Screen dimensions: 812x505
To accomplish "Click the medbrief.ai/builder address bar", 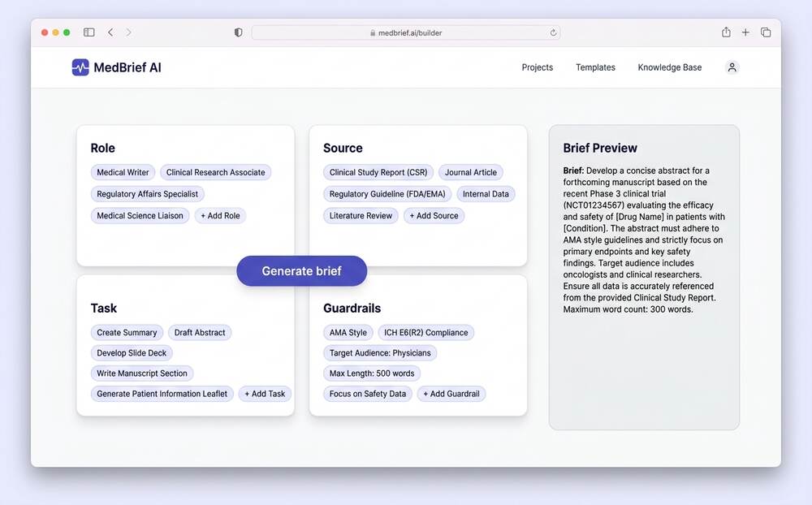I will click(405, 32).
